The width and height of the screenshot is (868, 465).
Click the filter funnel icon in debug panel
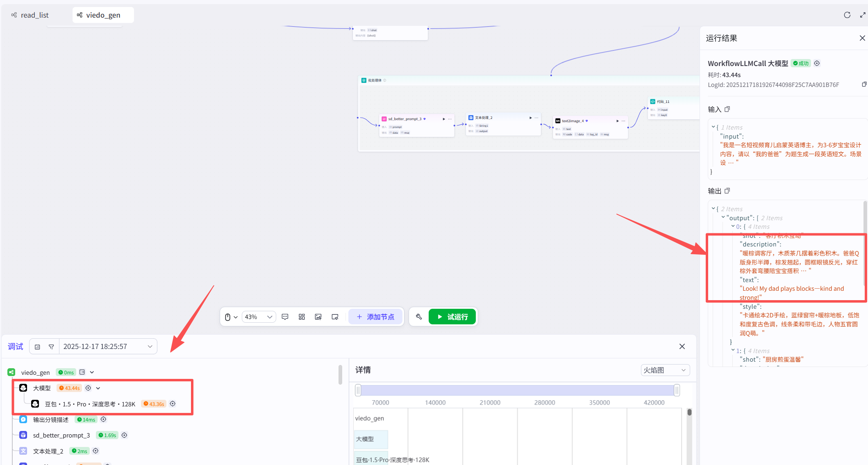[x=51, y=347]
